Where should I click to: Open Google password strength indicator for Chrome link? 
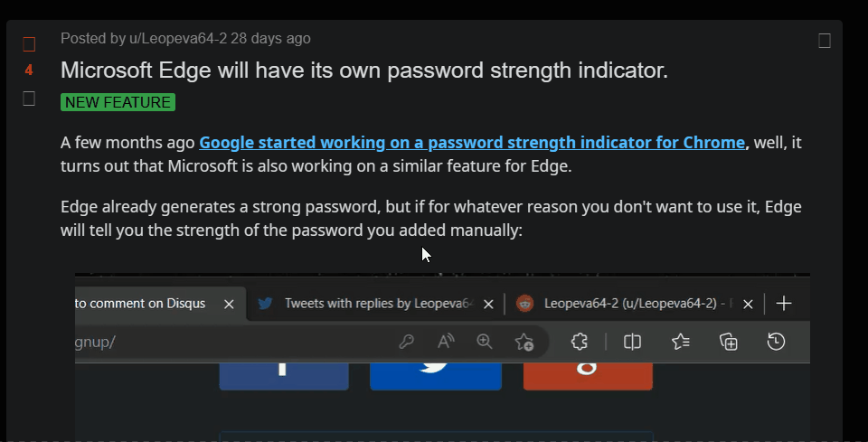[x=472, y=143]
